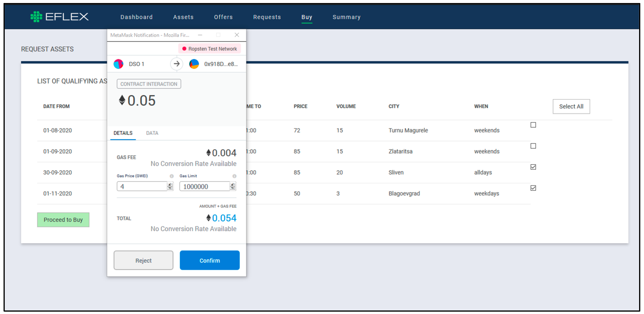Uncheck the Sliven row checkbox
644x314 pixels.
coord(533,167)
